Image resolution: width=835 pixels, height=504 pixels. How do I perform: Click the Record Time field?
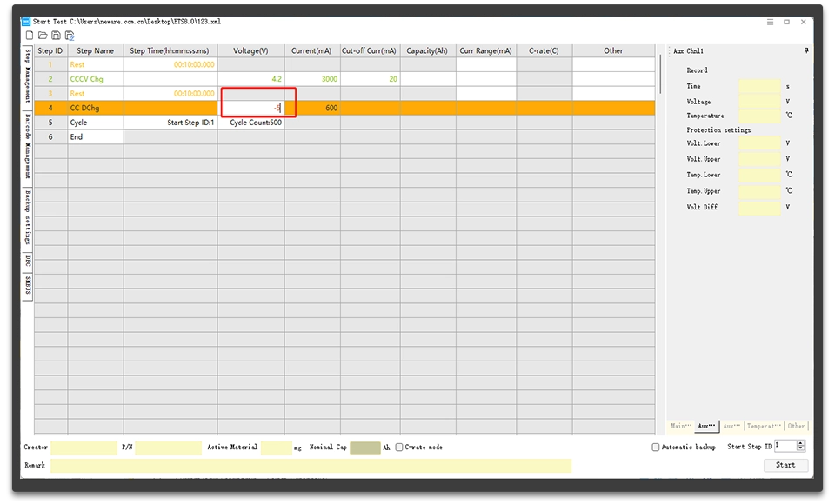point(759,86)
